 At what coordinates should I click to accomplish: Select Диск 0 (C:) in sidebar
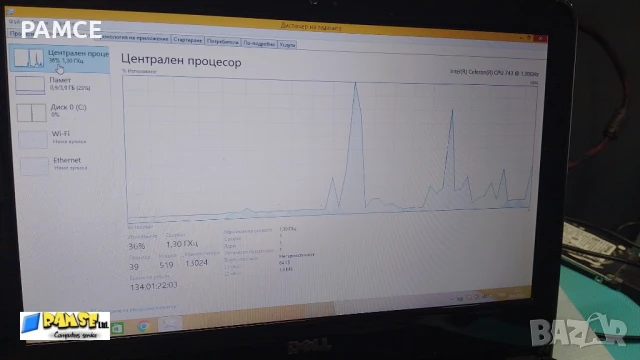pyautogui.click(x=60, y=112)
